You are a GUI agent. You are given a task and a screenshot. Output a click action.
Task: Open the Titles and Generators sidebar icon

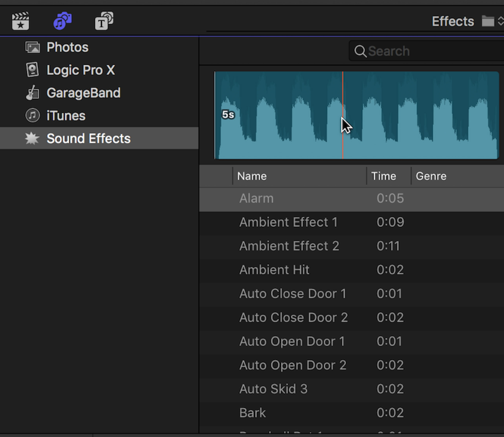tap(104, 21)
